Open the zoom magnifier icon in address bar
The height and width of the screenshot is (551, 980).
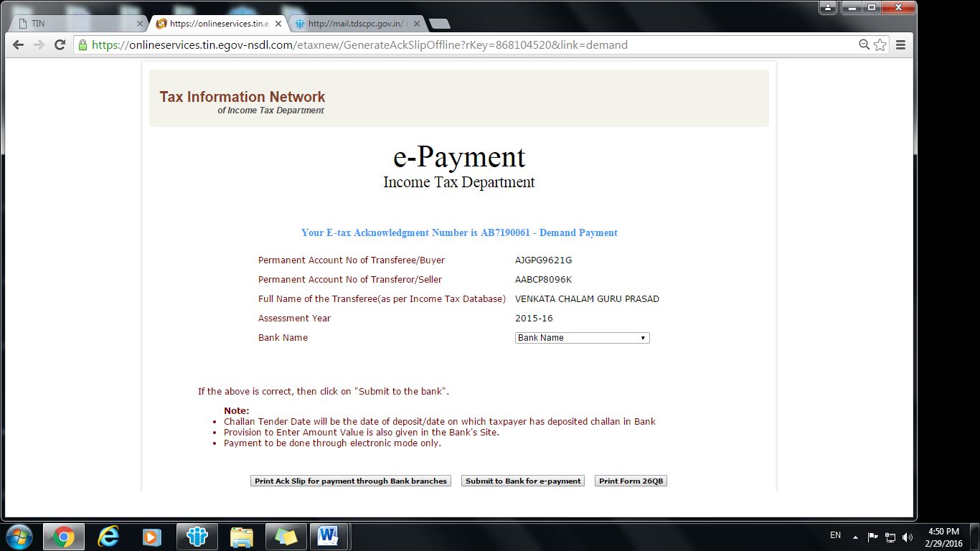click(x=864, y=44)
